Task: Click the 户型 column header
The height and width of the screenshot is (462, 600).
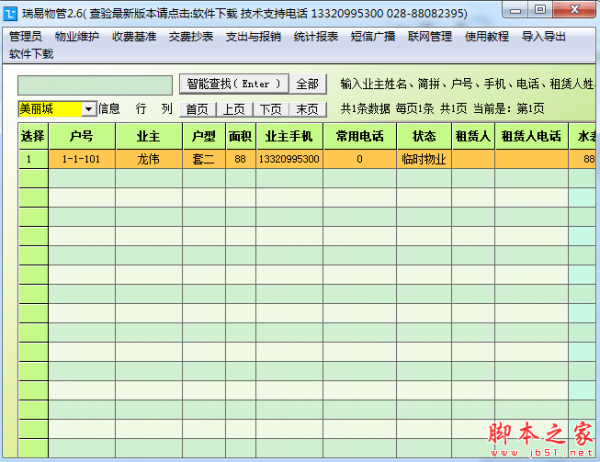Action: click(x=204, y=136)
